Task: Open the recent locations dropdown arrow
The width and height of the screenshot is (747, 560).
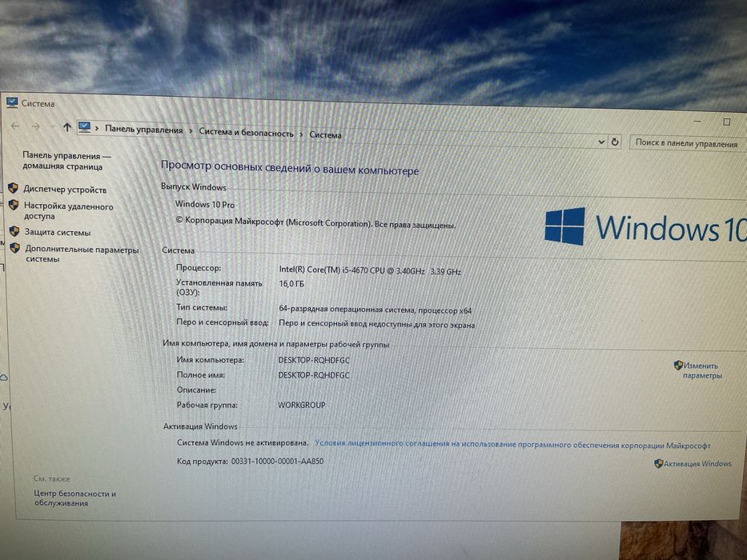Action: pos(52,127)
